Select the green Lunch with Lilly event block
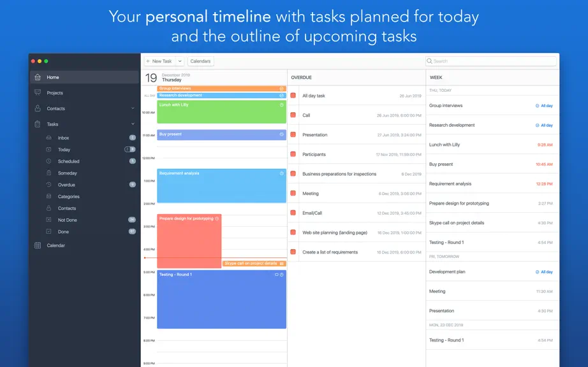 tap(222, 112)
